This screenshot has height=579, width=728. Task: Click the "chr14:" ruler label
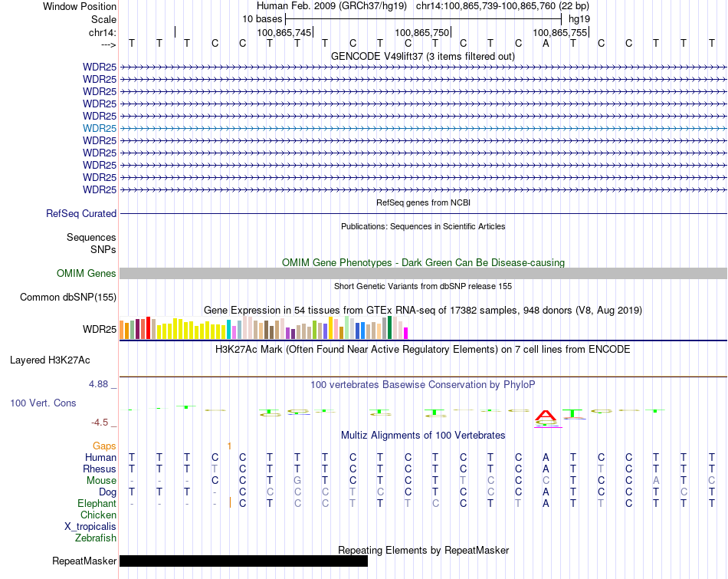click(102, 32)
